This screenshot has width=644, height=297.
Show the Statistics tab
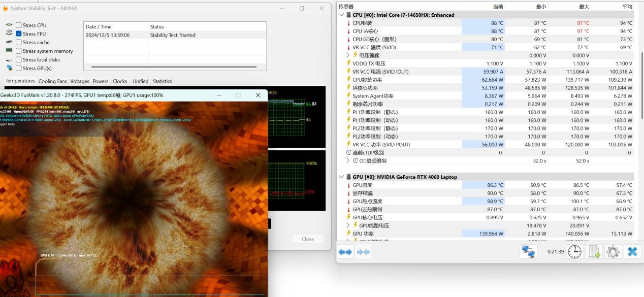coord(163,81)
